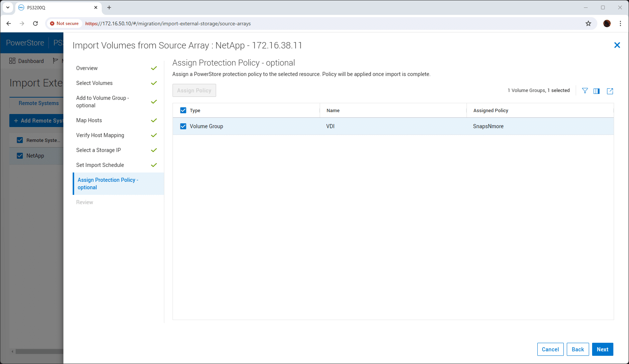Click the export table icon
This screenshot has width=629, height=364.
click(610, 91)
